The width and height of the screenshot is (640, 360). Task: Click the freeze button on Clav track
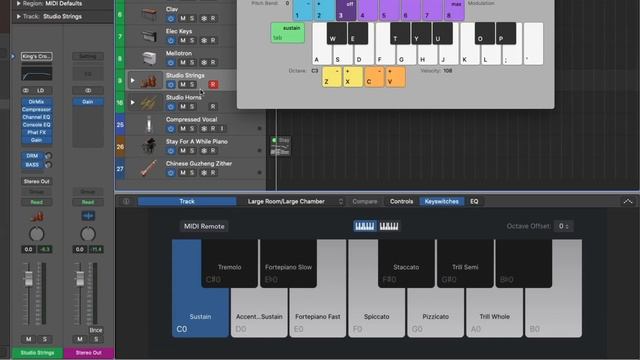[204, 18]
